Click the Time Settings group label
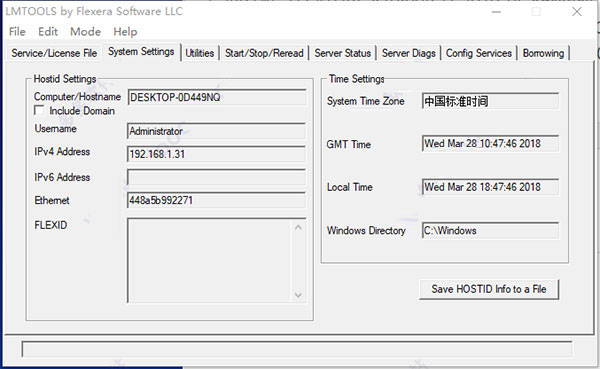Image resolution: width=600 pixels, height=369 pixels. 357,79
